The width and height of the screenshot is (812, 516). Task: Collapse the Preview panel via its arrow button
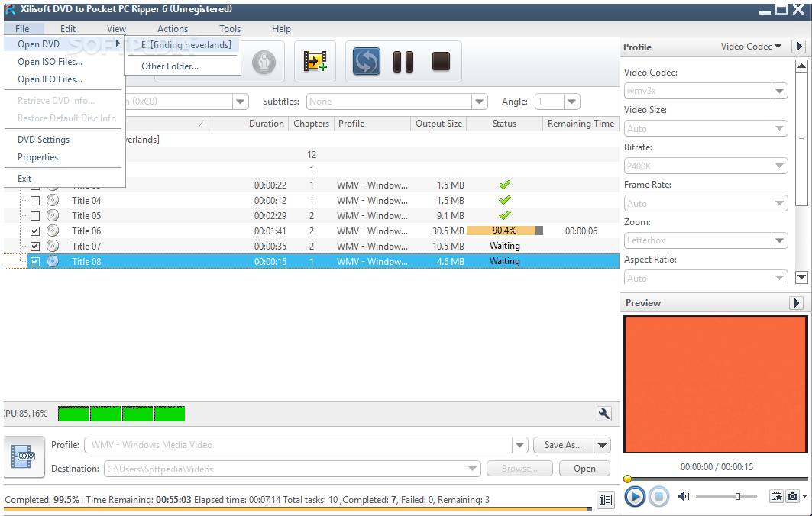[796, 303]
